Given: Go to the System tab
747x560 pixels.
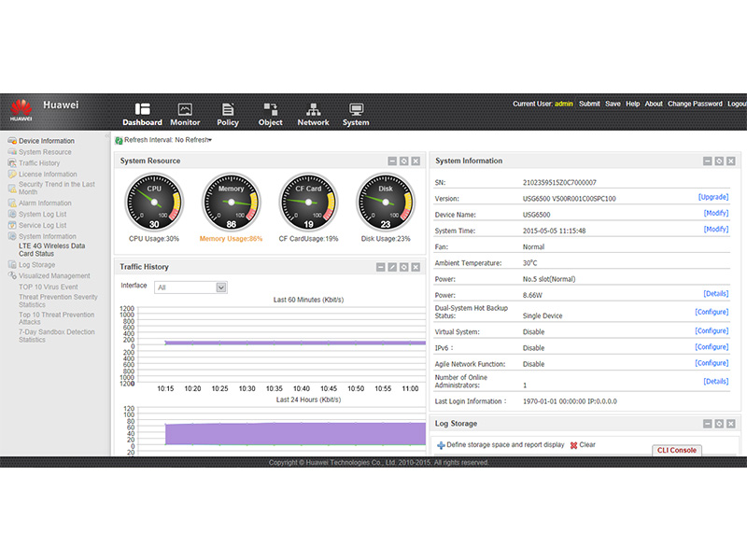Looking at the screenshot, I should coord(356,115).
